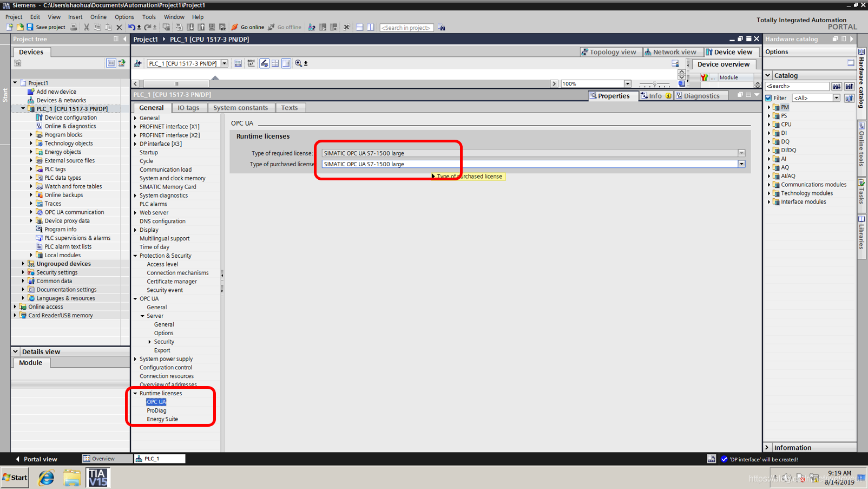This screenshot has height=489, width=868.
Task: Click the paste icon in the toolbar
Action: tap(108, 27)
